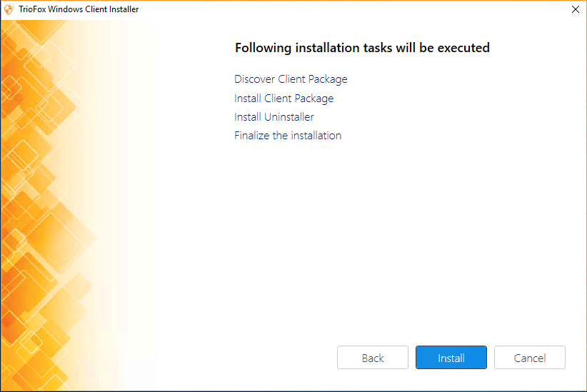Click the word 'Package' in Discover Client Package

tap(328, 79)
